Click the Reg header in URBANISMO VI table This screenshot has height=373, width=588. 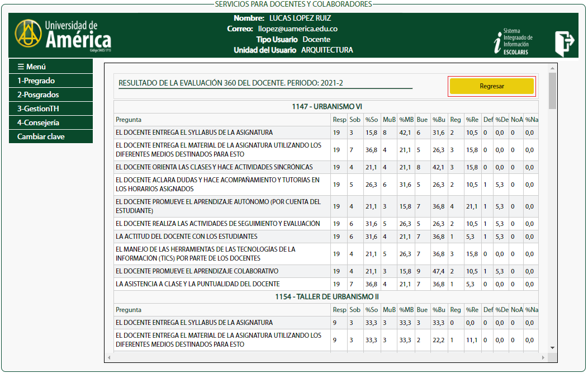pos(455,120)
